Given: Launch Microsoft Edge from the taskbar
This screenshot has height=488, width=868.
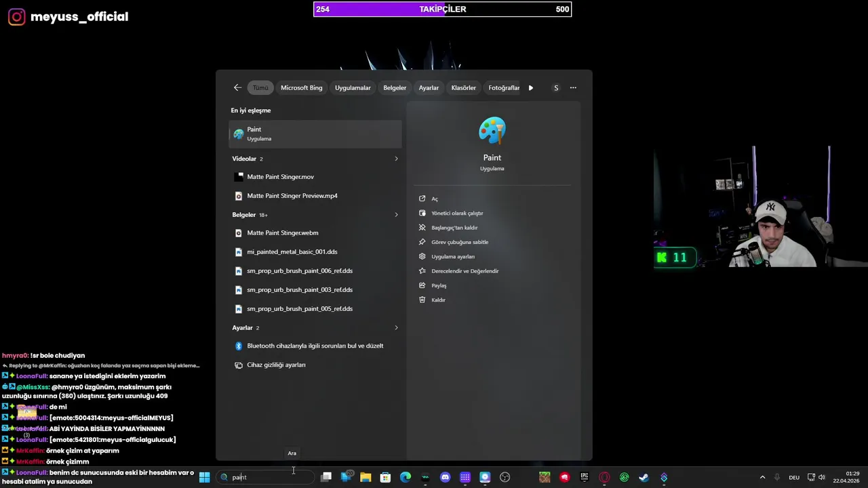Looking at the screenshot, I should [406, 477].
